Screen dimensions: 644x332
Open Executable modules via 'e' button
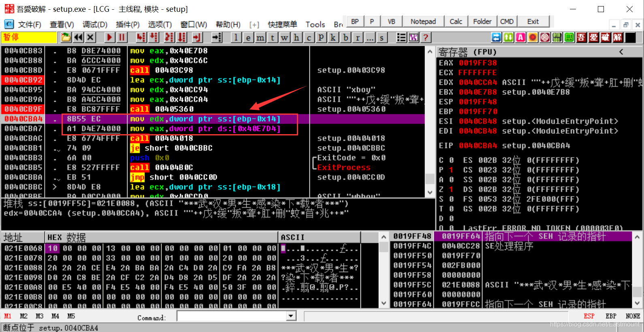[248, 38]
